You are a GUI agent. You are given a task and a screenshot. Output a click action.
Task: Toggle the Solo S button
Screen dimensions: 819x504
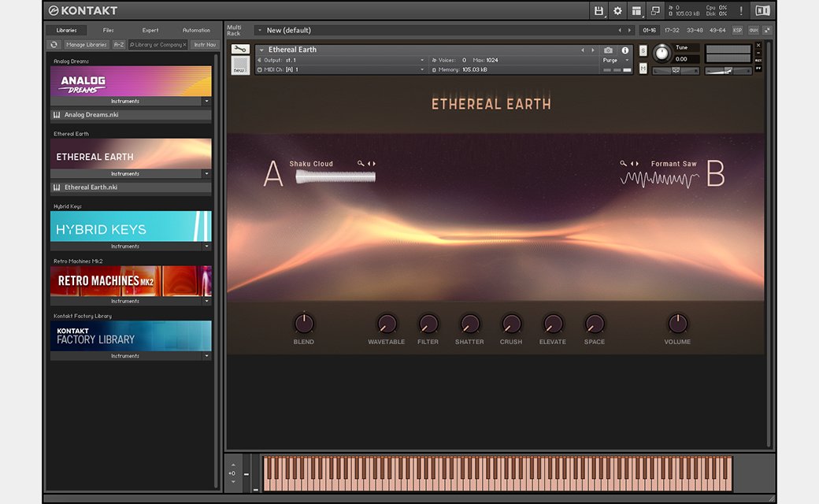coord(643,50)
